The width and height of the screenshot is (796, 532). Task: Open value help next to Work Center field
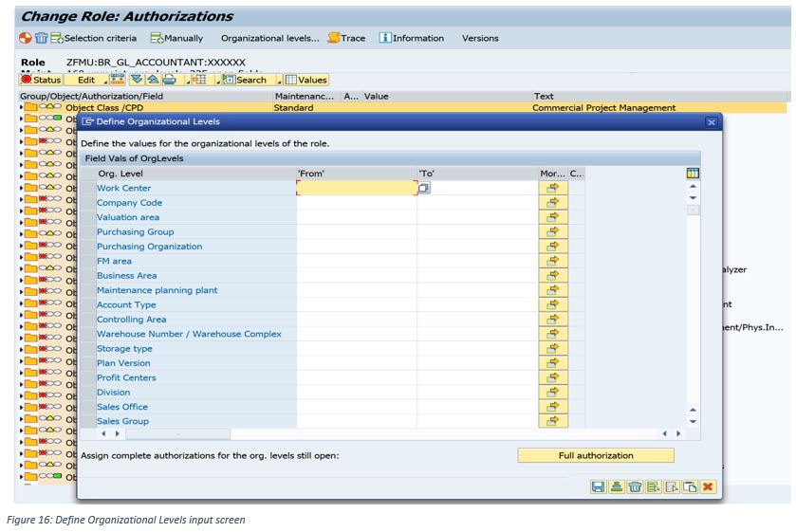click(424, 188)
